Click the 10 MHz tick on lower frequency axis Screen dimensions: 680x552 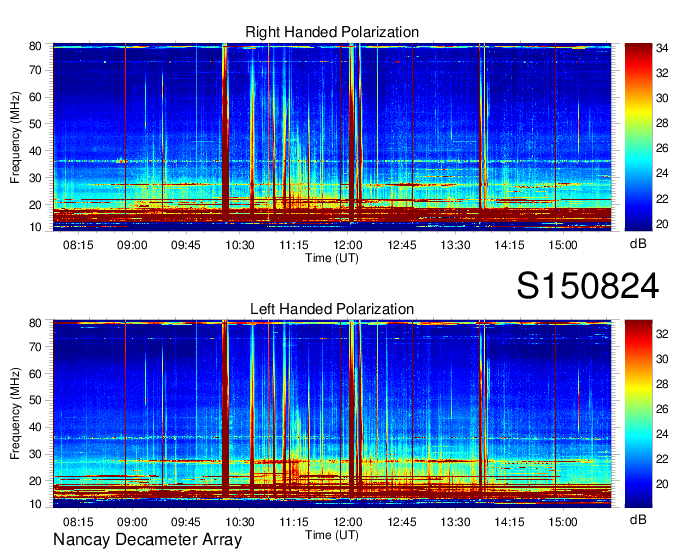tap(35, 504)
